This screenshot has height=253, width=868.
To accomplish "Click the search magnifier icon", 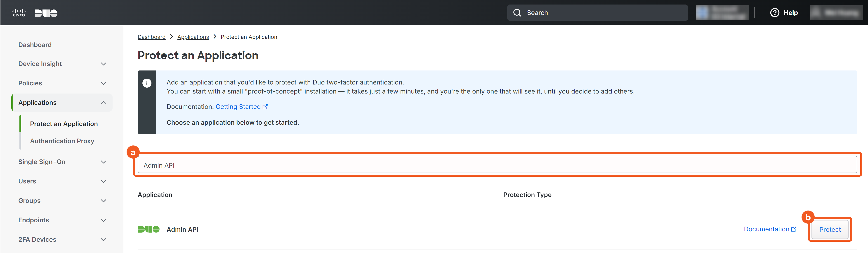I will tap(517, 13).
